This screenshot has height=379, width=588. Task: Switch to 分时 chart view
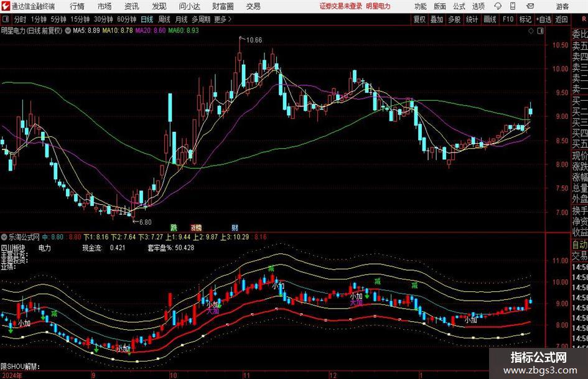click(x=20, y=19)
